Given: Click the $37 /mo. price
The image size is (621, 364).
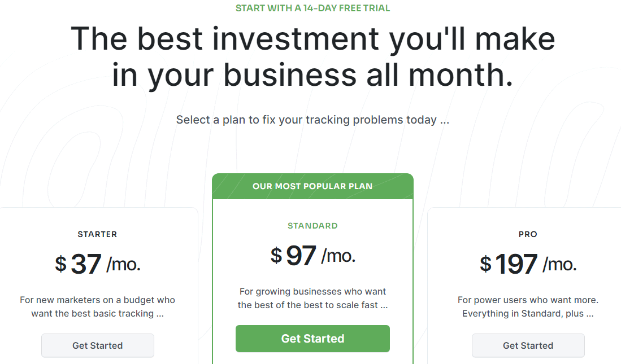Looking at the screenshot, I should pos(97,264).
